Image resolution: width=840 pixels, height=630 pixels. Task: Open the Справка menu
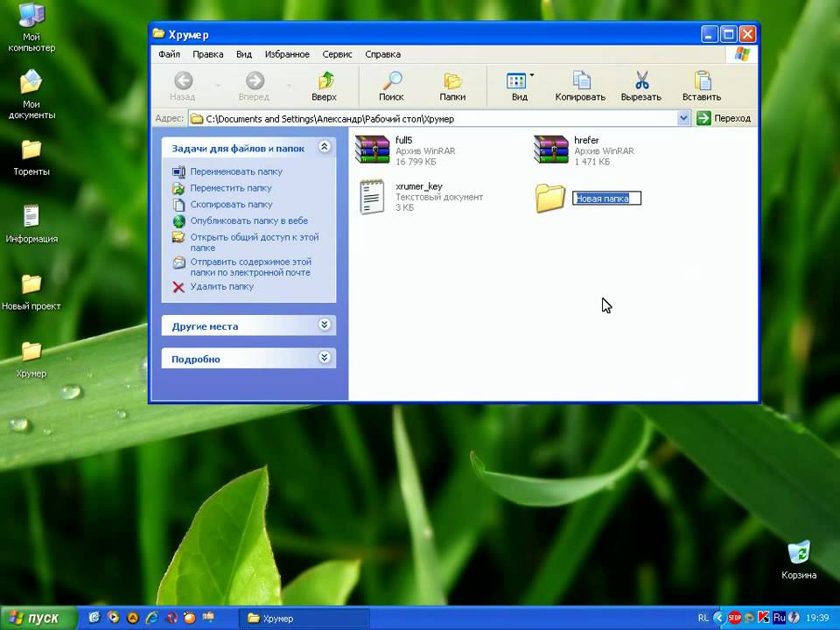tap(382, 54)
